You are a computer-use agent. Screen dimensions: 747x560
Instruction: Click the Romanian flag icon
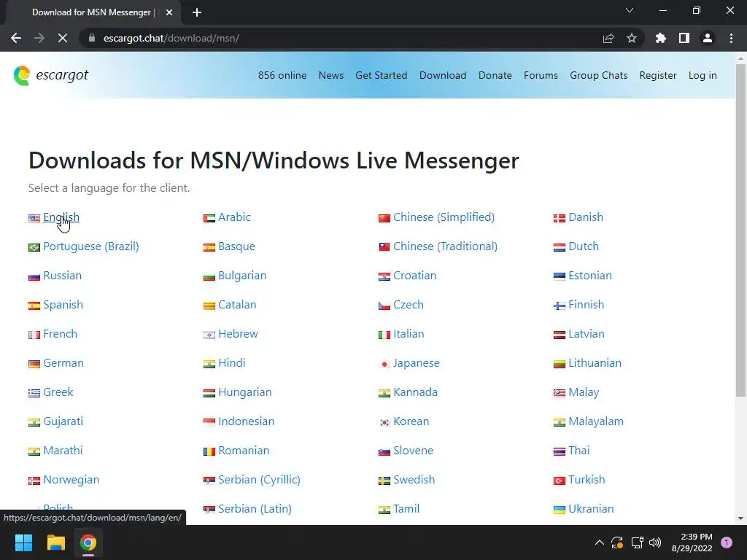pos(209,451)
